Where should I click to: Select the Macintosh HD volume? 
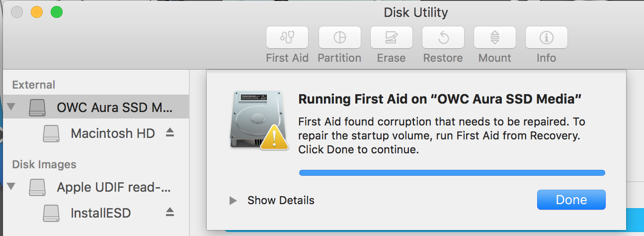[113, 133]
